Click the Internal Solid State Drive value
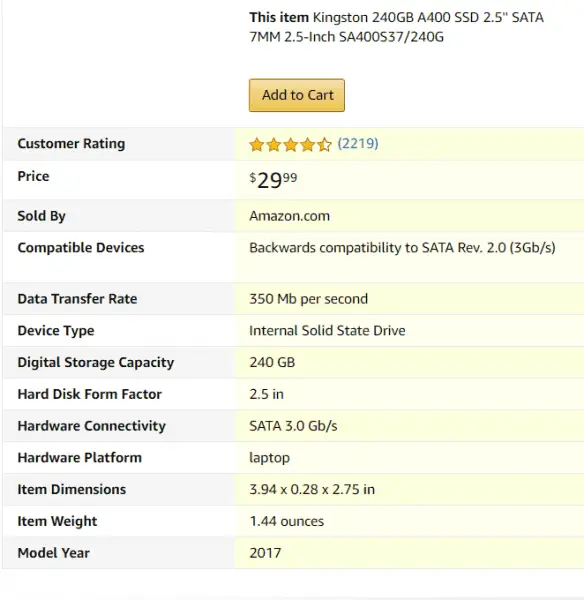This screenshot has height=600, width=584. 327,331
